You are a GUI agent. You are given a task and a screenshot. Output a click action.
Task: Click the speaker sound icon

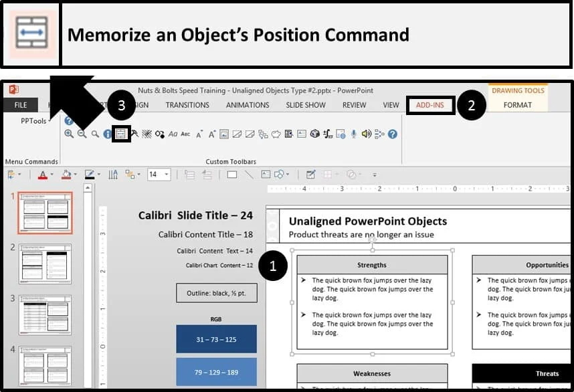click(367, 134)
